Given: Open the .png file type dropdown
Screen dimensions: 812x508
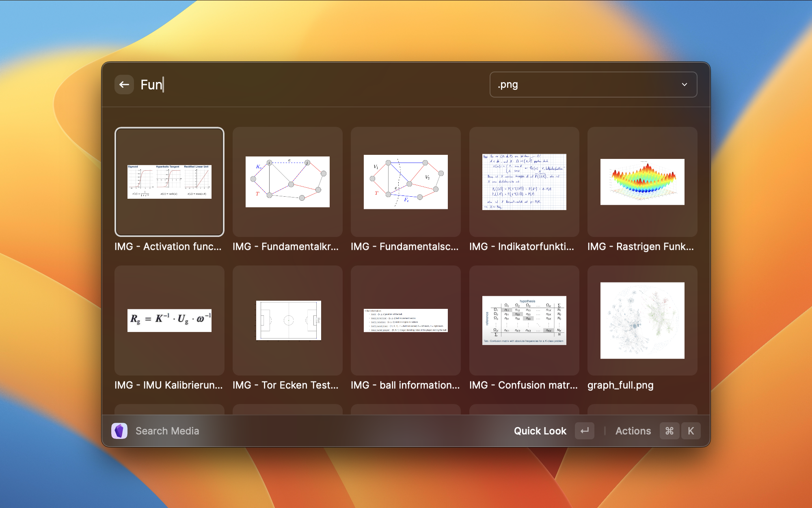Looking at the screenshot, I should pyautogui.click(x=593, y=85).
